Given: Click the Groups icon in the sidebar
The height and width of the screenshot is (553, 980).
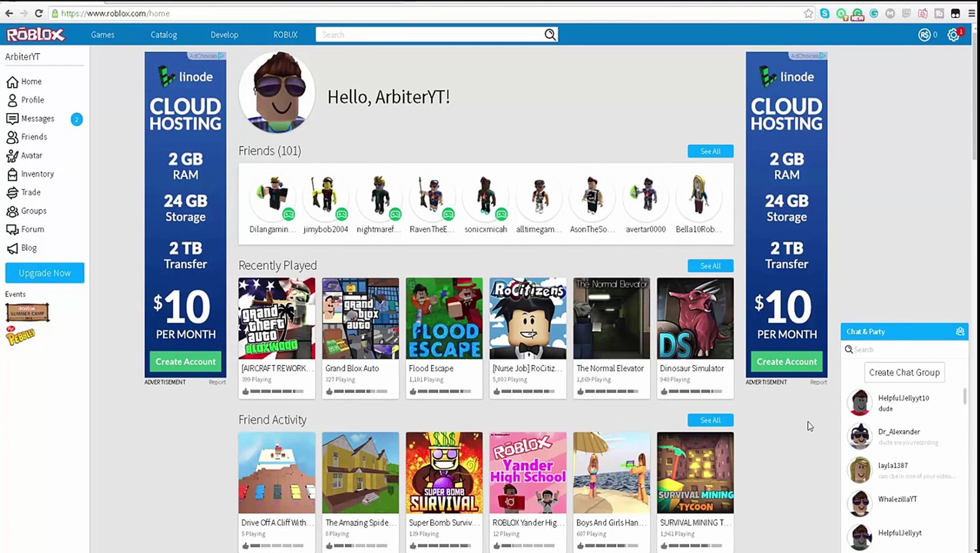Looking at the screenshot, I should [12, 211].
